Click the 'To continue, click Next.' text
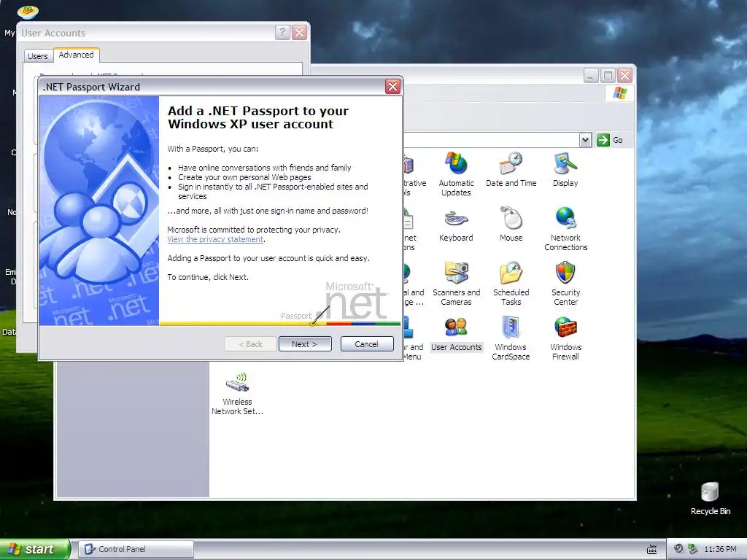 (x=208, y=277)
